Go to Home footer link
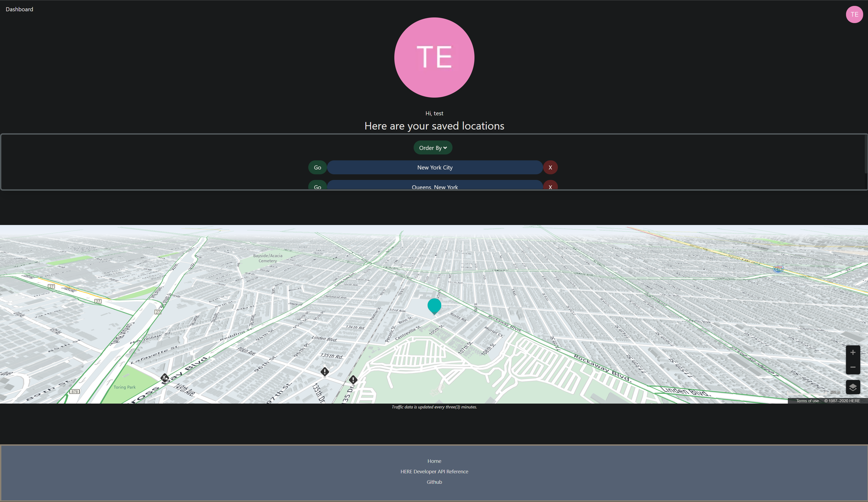The image size is (868, 502). point(434,461)
